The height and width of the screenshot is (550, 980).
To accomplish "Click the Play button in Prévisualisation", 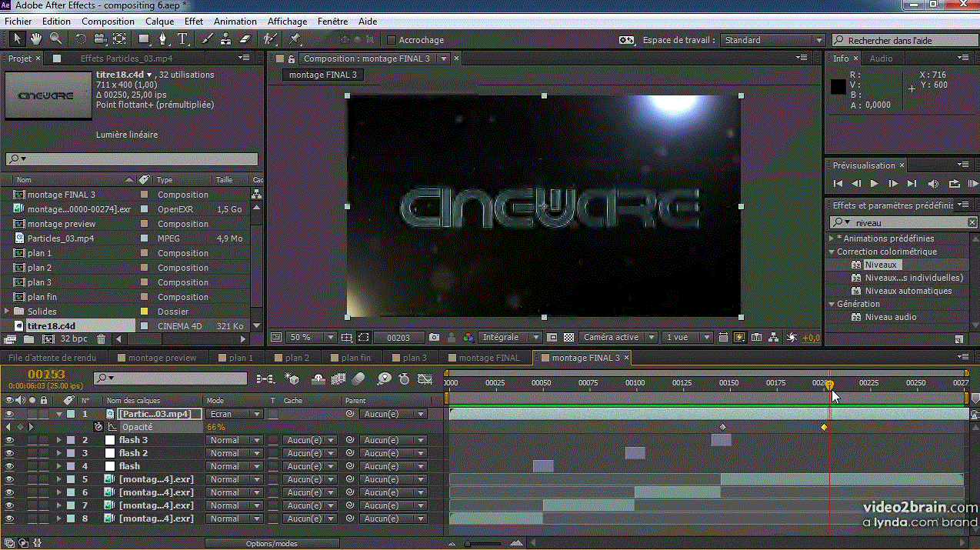I will [x=874, y=184].
